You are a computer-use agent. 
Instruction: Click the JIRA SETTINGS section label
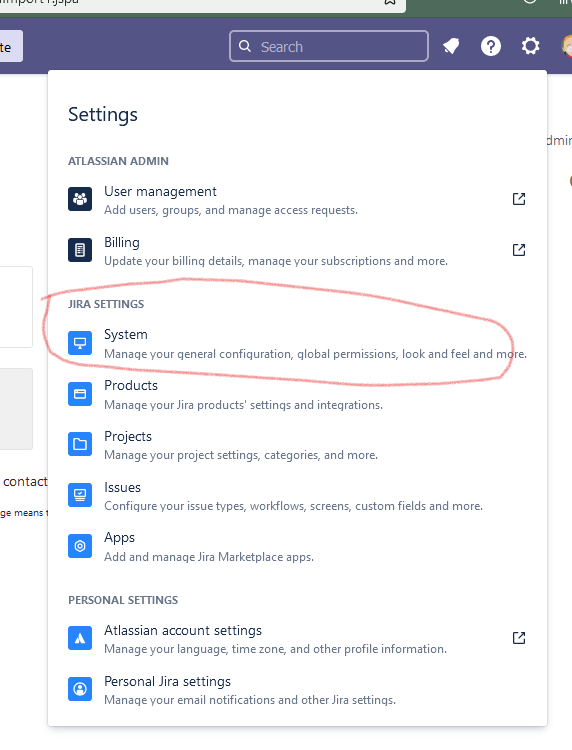tap(106, 304)
